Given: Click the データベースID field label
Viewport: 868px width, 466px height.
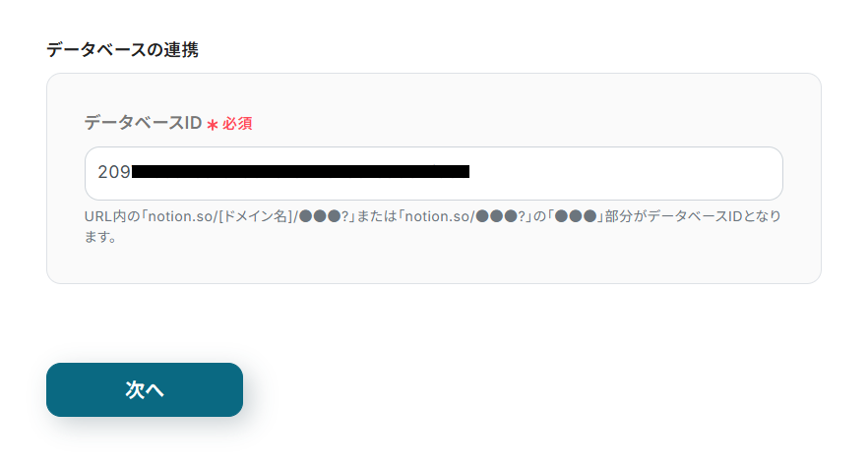Looking at the screenshot, I should 143,123.
